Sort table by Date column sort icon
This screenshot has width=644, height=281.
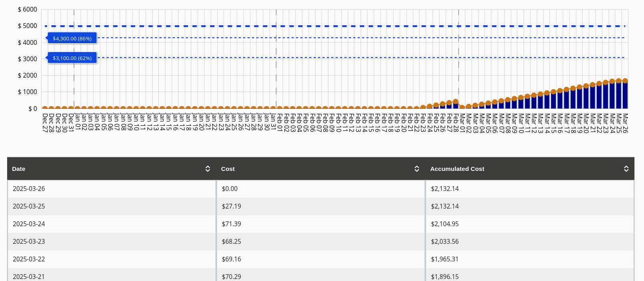coord(207,169)
